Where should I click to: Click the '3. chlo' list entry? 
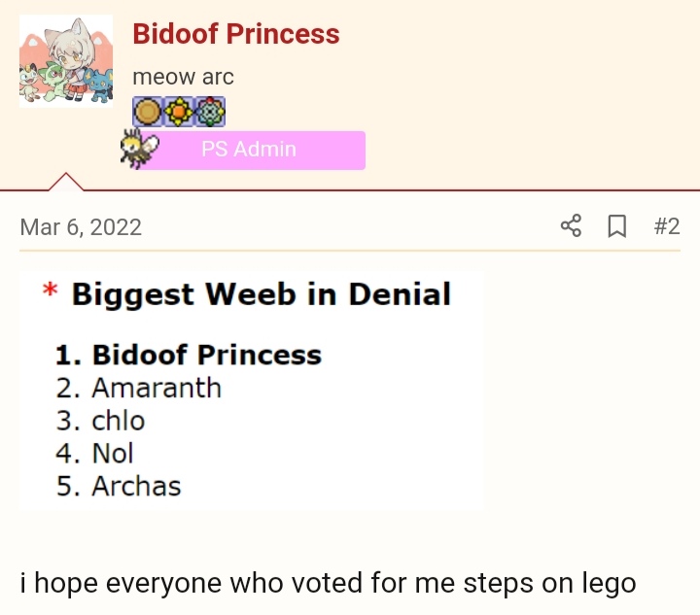click(x=100, y=420)
